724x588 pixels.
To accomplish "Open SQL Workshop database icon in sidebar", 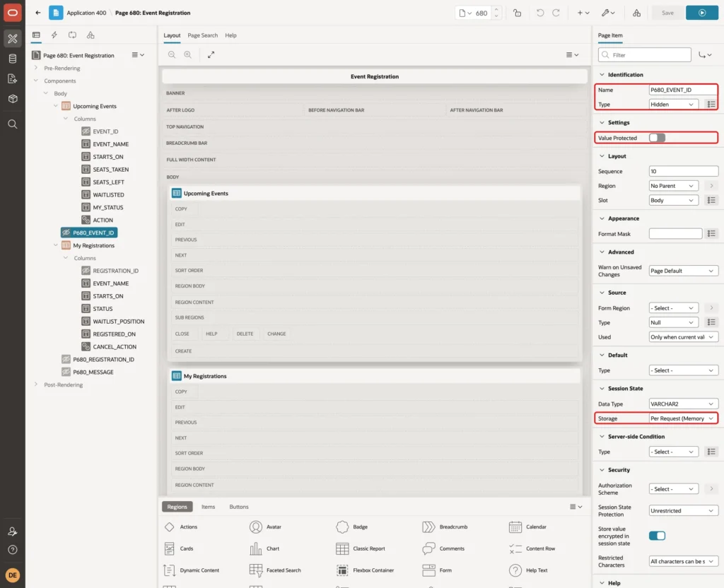I will point(13,59).
